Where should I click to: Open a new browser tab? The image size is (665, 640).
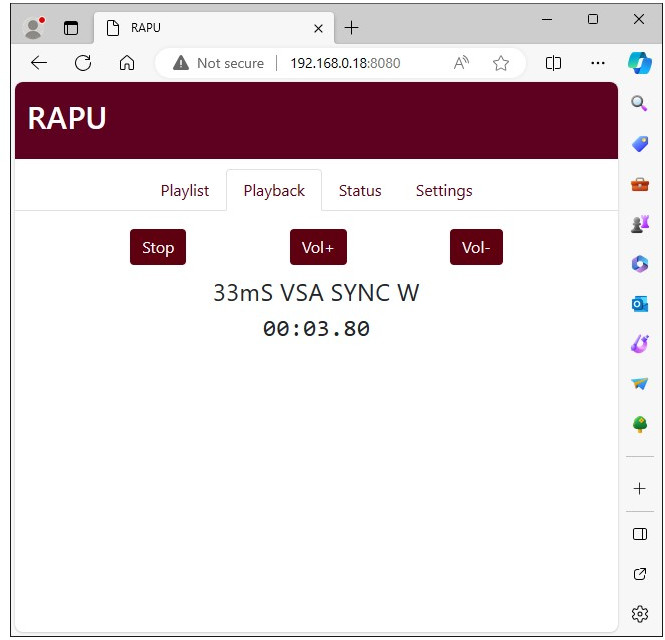click(351, 28)
